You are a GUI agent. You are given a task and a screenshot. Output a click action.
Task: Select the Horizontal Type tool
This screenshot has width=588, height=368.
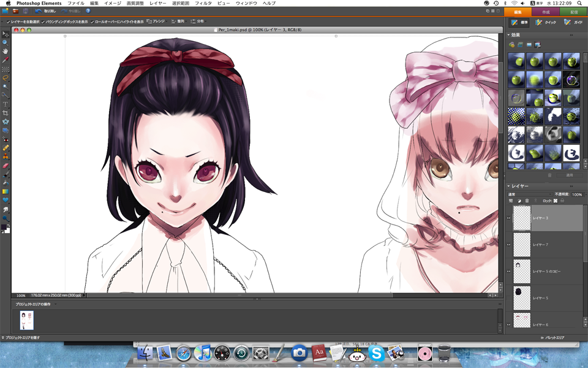6,104
